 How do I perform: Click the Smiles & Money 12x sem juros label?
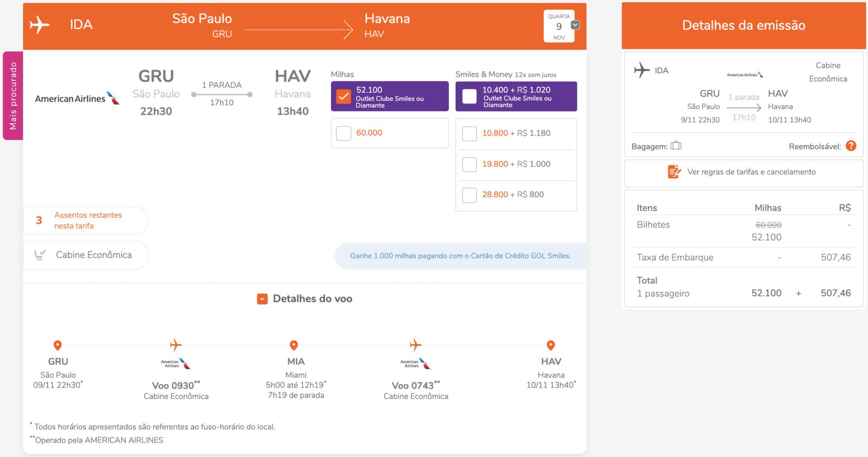[x=505, y=74]
